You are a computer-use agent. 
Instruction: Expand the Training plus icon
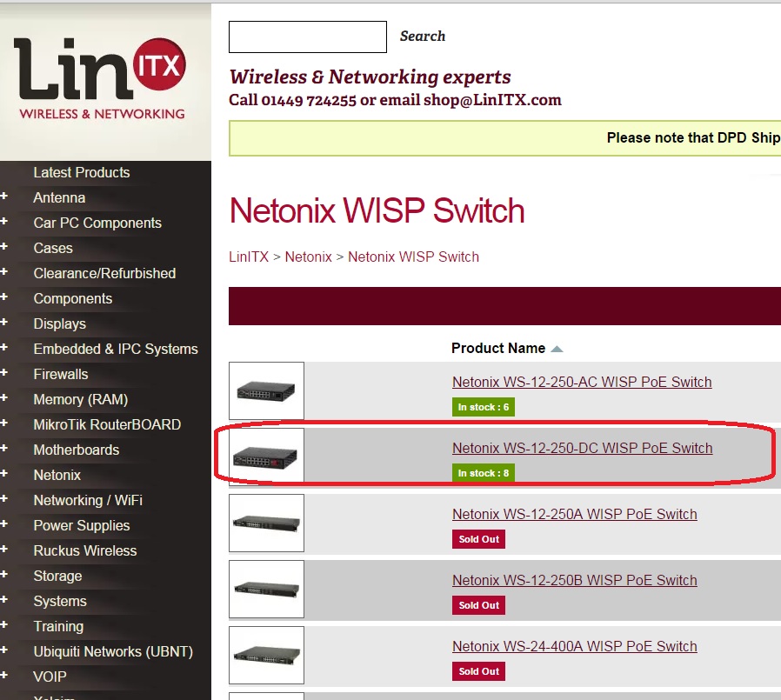tap(4, 625)
